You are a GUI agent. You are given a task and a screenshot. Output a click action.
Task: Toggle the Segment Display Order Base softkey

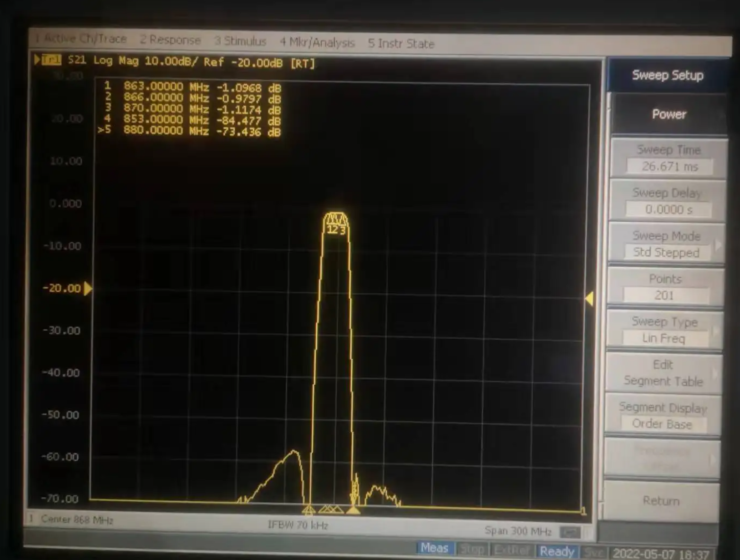point(662,416)
